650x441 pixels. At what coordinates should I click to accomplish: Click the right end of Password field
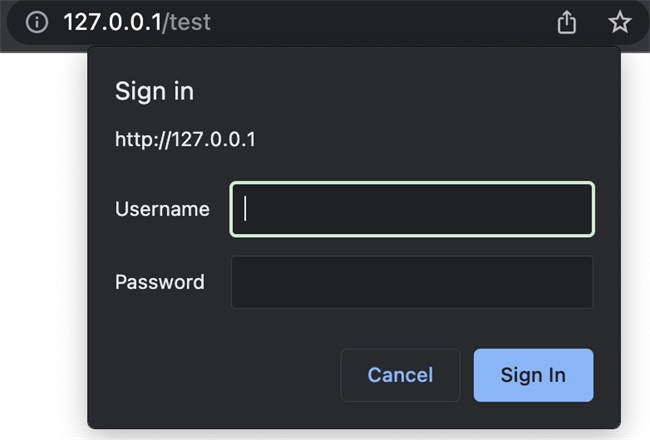pyautogui.click(x=578, y=282)
